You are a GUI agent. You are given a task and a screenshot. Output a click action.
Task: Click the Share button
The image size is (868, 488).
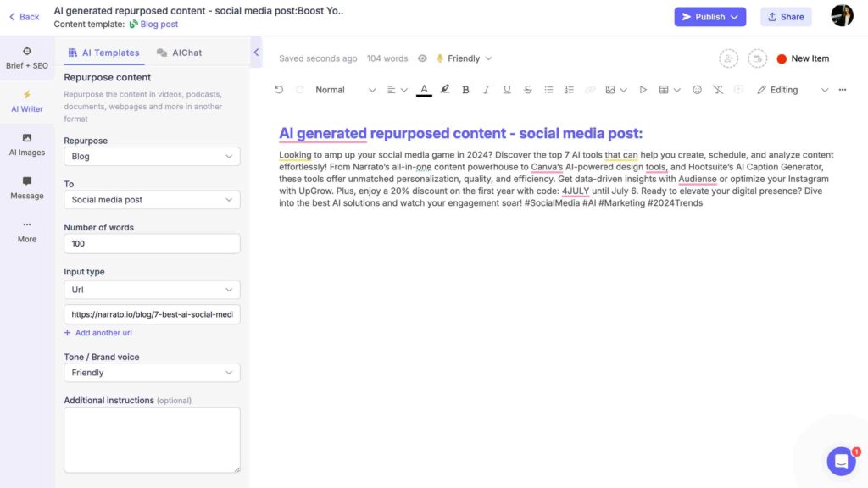(786, 17)
